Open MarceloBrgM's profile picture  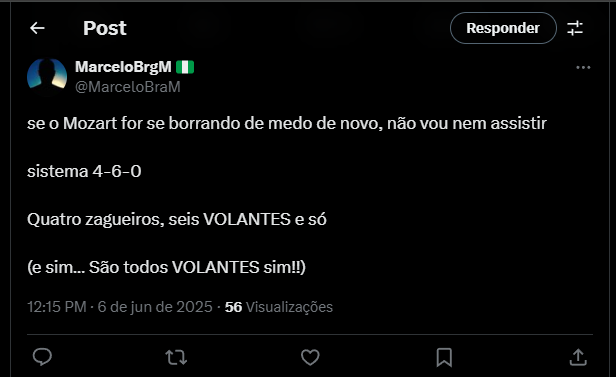[47, 76]
